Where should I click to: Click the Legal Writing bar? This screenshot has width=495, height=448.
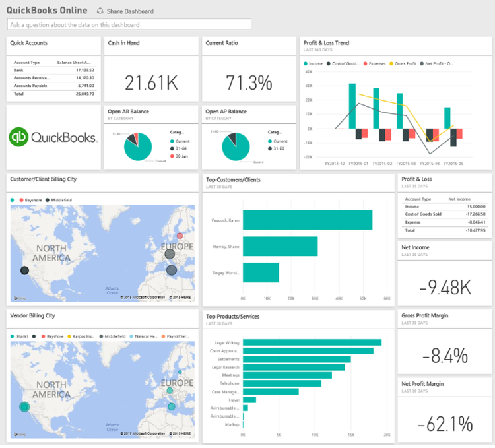coord(312,342)
